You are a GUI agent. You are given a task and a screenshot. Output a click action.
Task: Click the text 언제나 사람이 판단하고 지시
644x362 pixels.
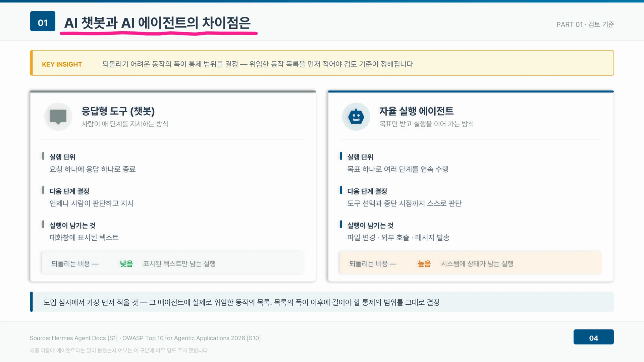coord(92,203)
